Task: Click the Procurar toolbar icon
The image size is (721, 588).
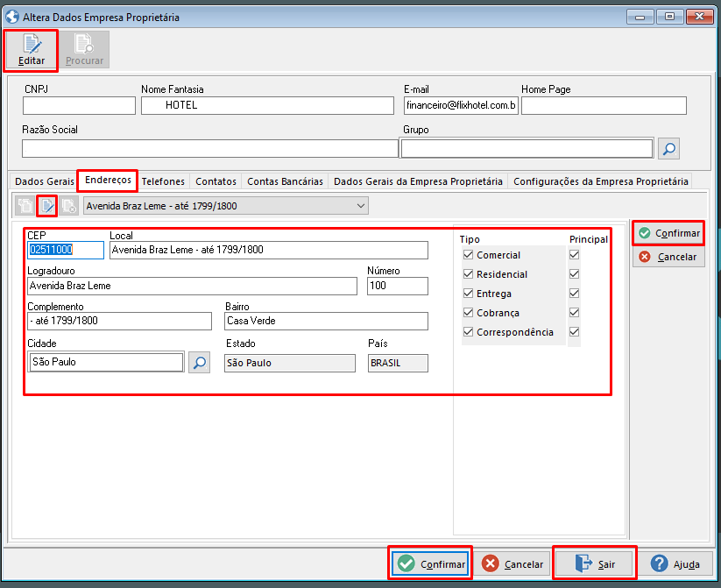Action: pyautogui.click(x=84, y=50)
